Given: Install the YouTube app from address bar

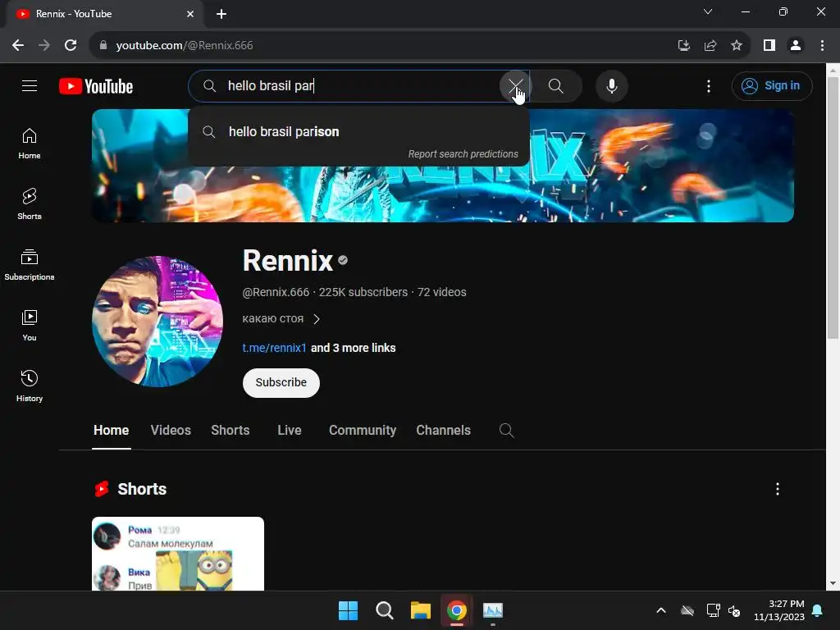Looking at the screenshot, I should (x=683, y=46).
